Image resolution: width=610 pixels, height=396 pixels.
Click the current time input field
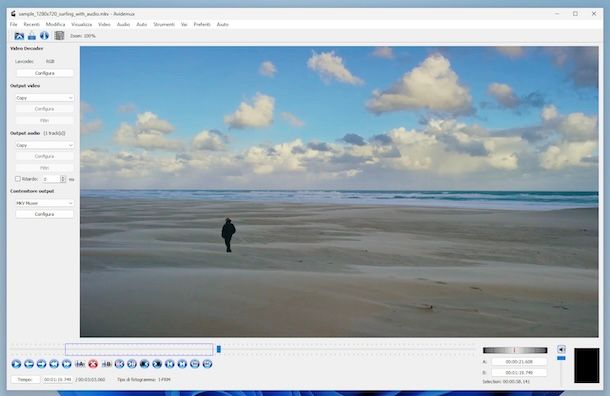click(57, 379)
